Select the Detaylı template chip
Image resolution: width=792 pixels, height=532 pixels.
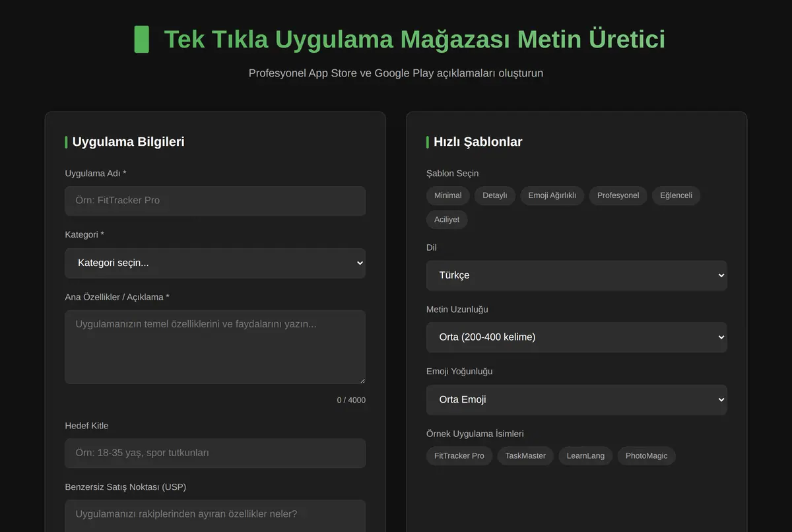(495, 195)
